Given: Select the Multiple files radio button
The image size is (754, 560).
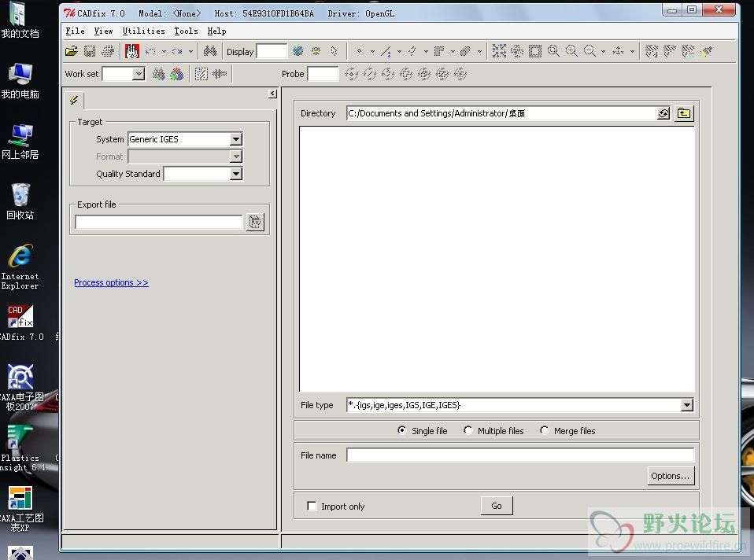Looking at the screenshot, I should click(x=468, y=430).
